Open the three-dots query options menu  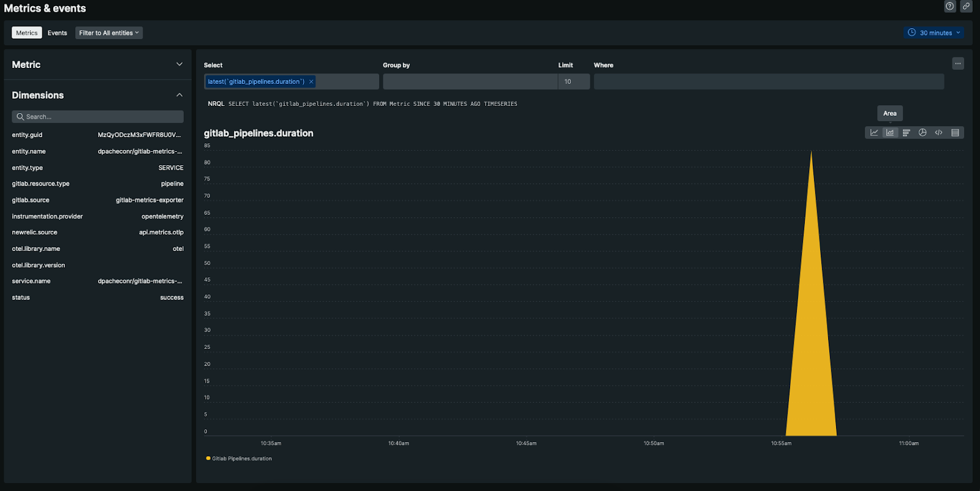958,64
